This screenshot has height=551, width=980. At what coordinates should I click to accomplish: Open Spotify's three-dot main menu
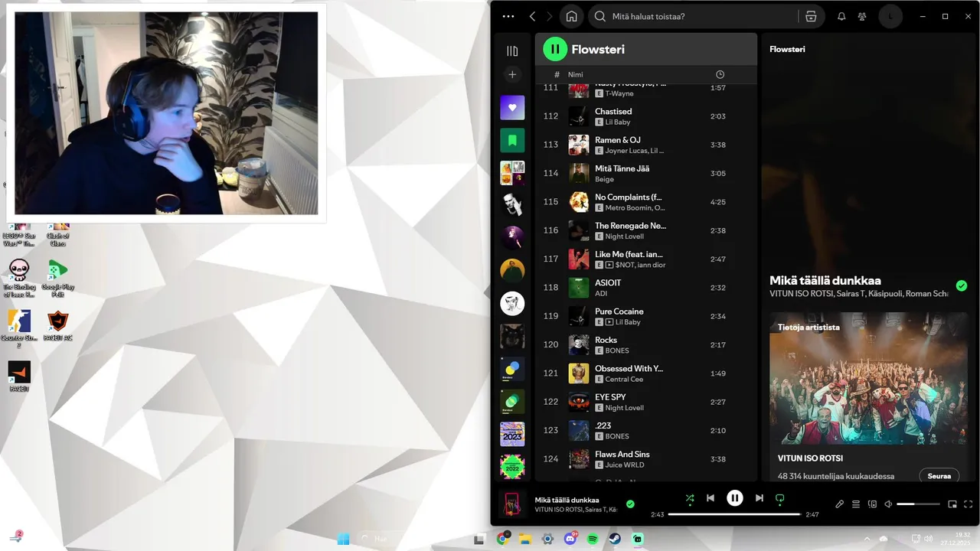pyautogui.click(x=508, y=16)
